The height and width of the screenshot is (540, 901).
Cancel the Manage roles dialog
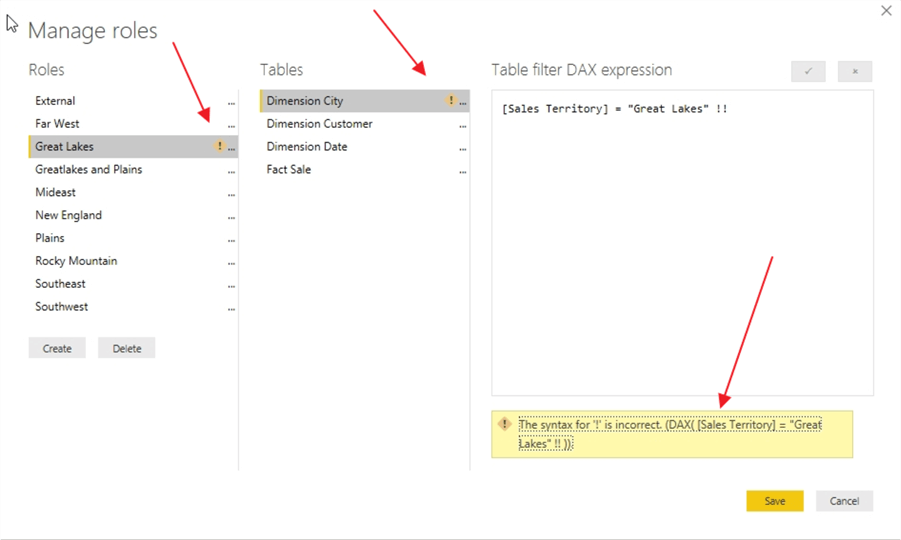(844, 501)
